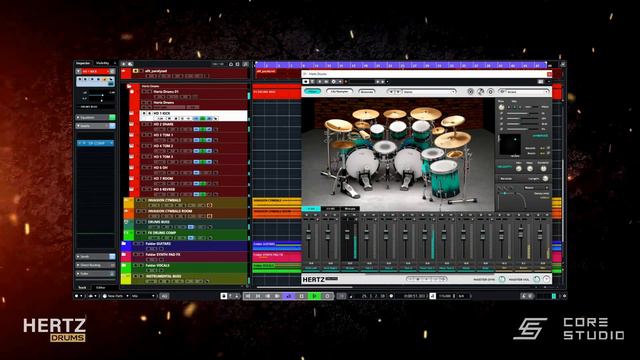Select the INSTRUMENTAL BUSS track
Screen dimensions: 640x360
tap(190, 279)
